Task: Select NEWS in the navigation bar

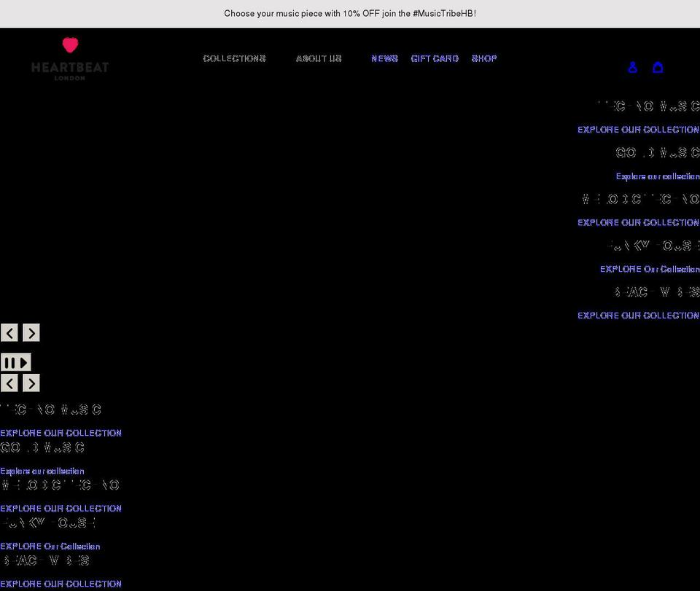Action: [x=384, y=58]
